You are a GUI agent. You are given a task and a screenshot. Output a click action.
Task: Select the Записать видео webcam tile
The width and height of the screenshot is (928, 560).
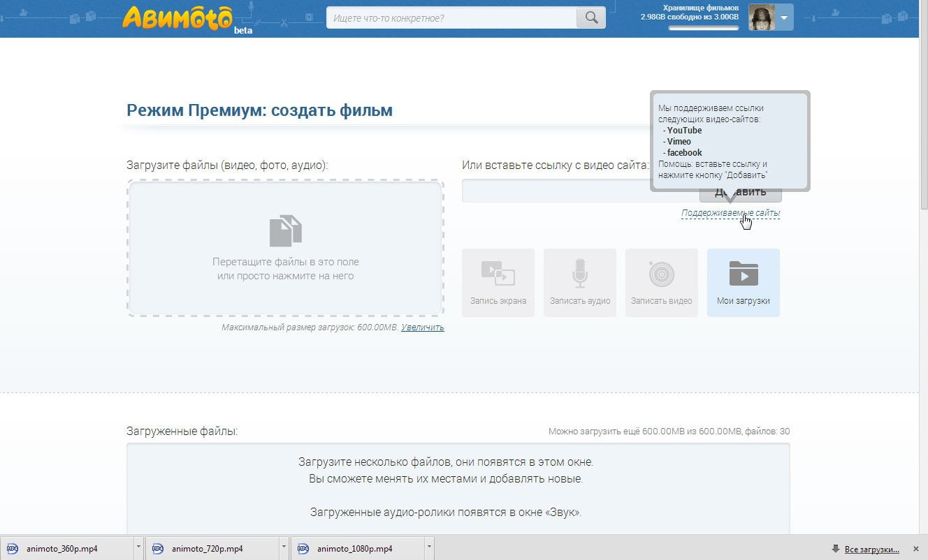[x=661, y=283]
